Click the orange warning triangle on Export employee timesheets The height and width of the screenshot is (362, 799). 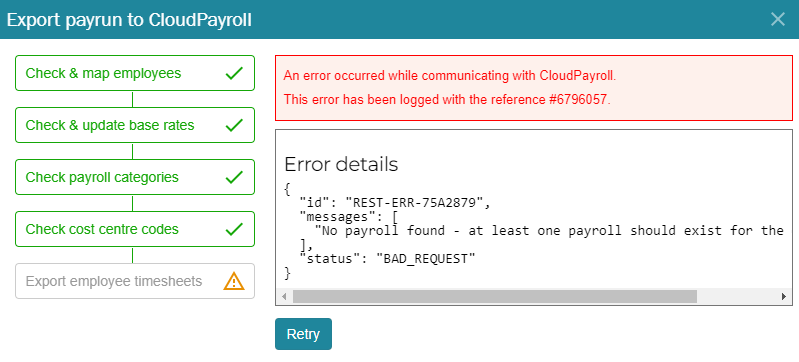coord(234,281)
